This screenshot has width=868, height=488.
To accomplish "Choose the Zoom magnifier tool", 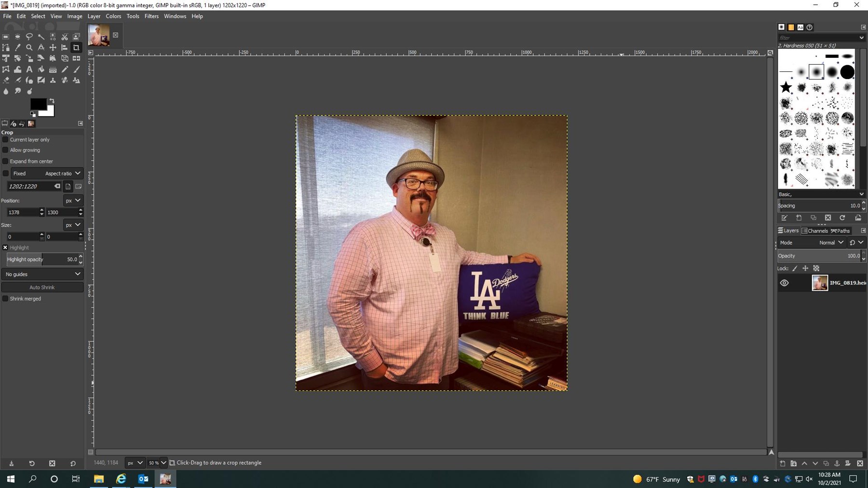I will (x=29, y=48).
